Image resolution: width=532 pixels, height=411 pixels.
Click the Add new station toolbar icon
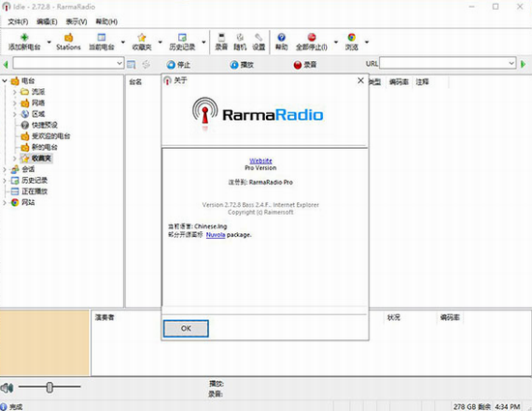point(24,38)
